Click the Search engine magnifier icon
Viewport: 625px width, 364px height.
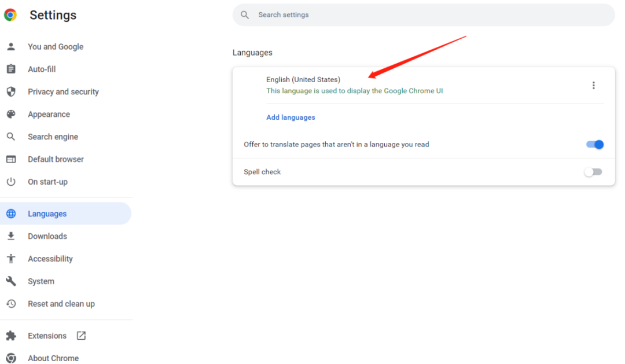click(12, 137)
